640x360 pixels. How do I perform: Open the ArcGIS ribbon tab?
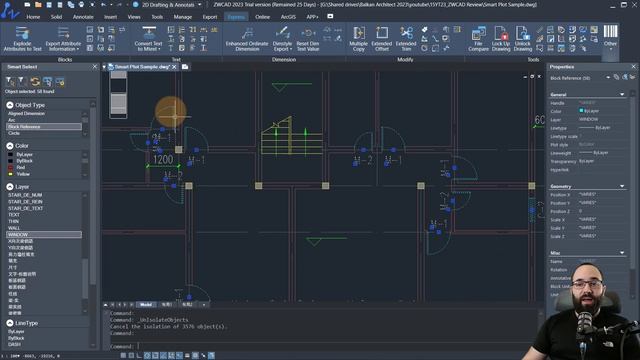point(288,17)
